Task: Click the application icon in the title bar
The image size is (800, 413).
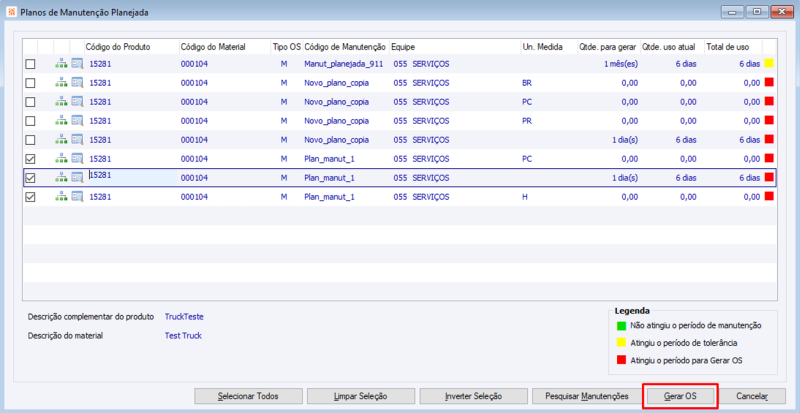Action: pos(12,12)
